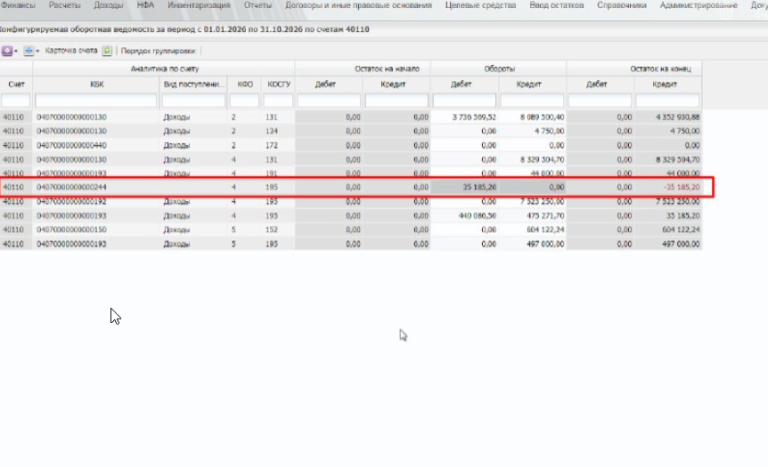Select the credit turnover 475 271,70

click(x=545, y=216)
